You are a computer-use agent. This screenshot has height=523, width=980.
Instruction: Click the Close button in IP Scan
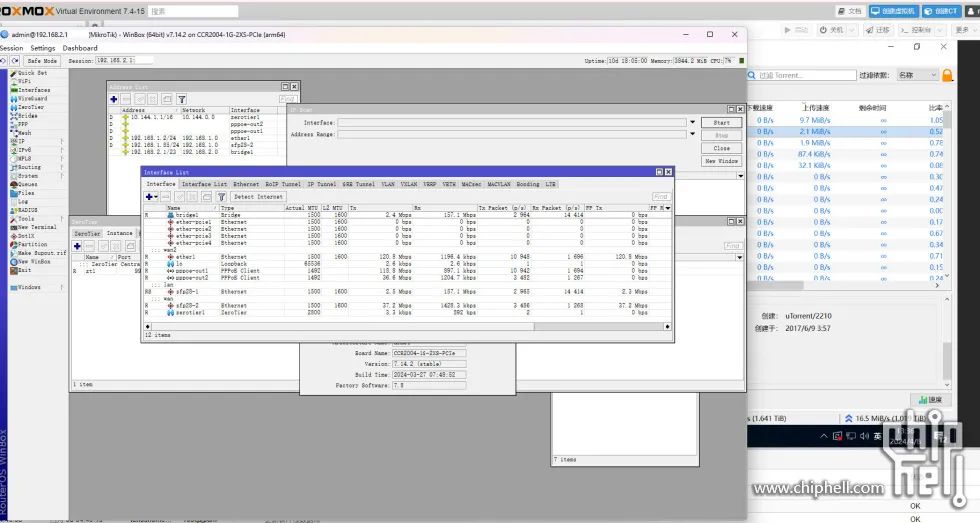click(x=722, y=148)
